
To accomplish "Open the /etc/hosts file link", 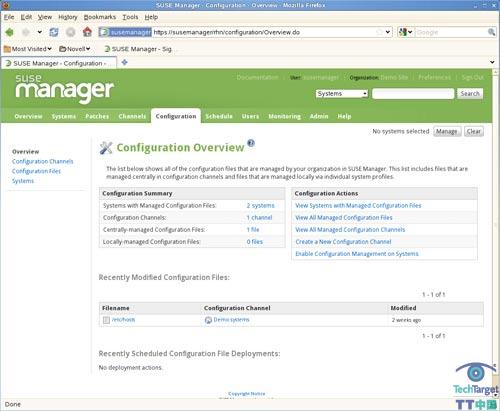I will [x=123, y=320].
